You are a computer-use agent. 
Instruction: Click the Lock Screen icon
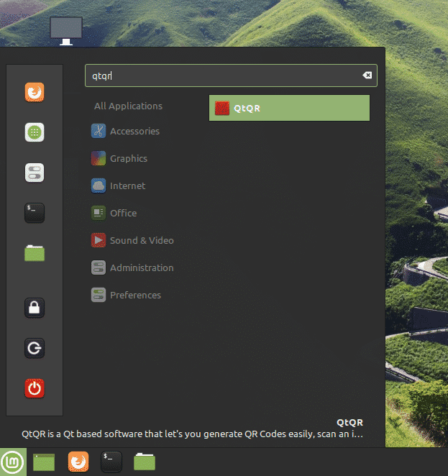click(x=35, y=308)
